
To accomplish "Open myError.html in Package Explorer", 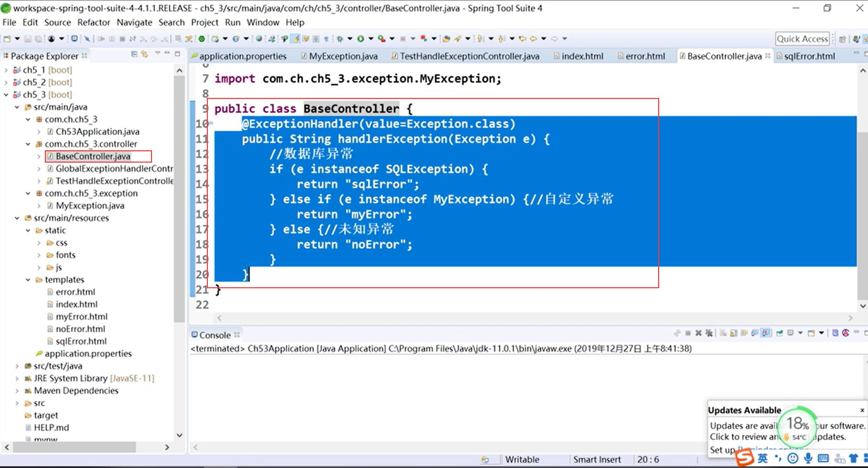I will 81,317.
